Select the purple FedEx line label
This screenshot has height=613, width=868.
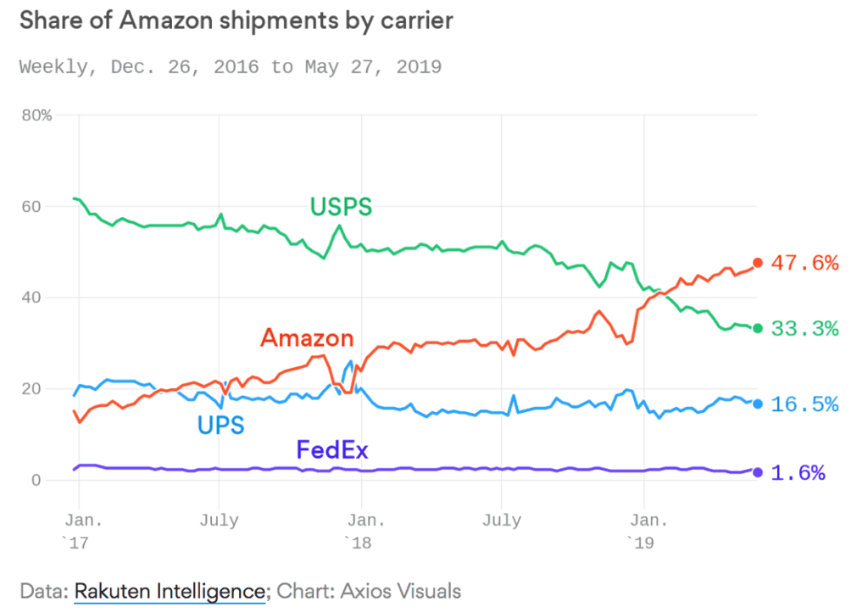[x=332, y=449]
